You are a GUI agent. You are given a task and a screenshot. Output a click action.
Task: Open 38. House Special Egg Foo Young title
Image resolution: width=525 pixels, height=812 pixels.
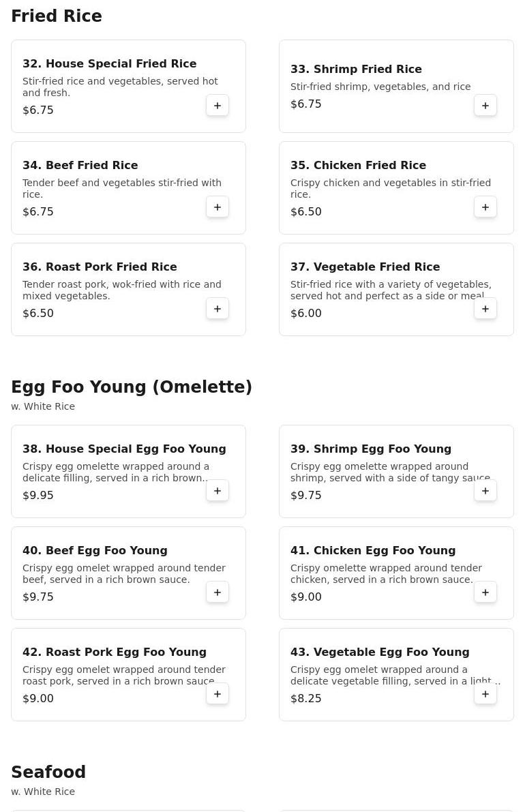click(124, 449)
